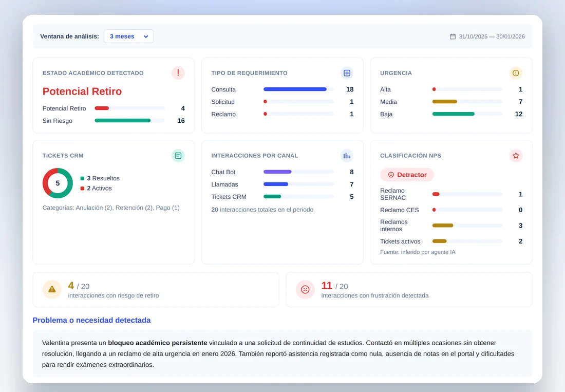
Task: Click the Problema o necesidad detectada heading
Action: (91, 320)
